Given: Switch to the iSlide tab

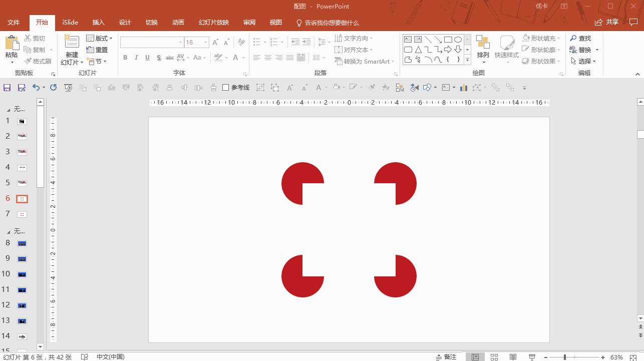Looking at the screenshot, I should point(70,23).
